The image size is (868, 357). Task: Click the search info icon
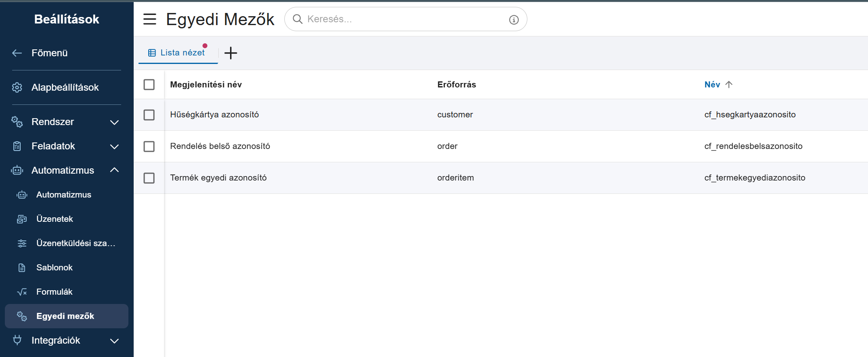(514, 19)
